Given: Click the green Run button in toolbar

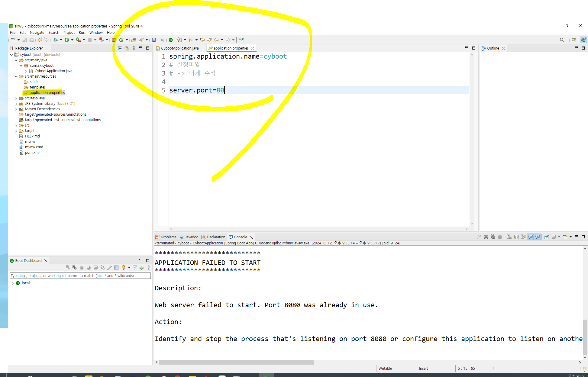Looking at the screenshot, I should [x=67, y=40].
